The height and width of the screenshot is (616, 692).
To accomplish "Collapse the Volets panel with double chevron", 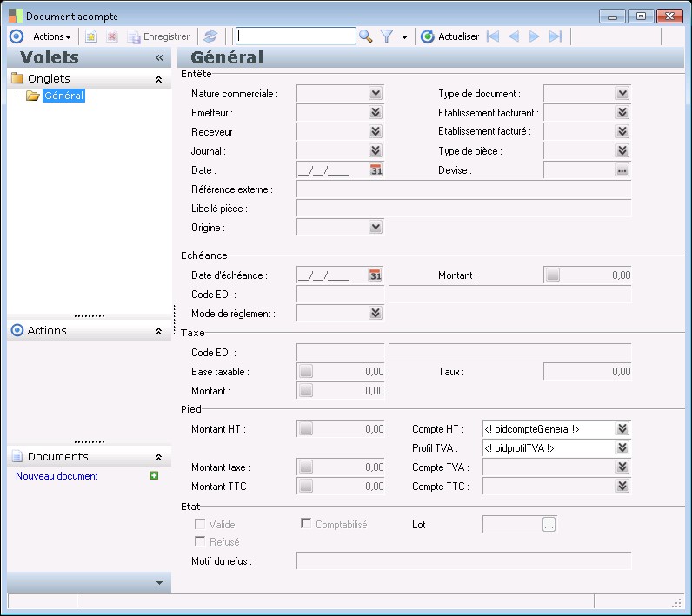I will click(159, 57).
